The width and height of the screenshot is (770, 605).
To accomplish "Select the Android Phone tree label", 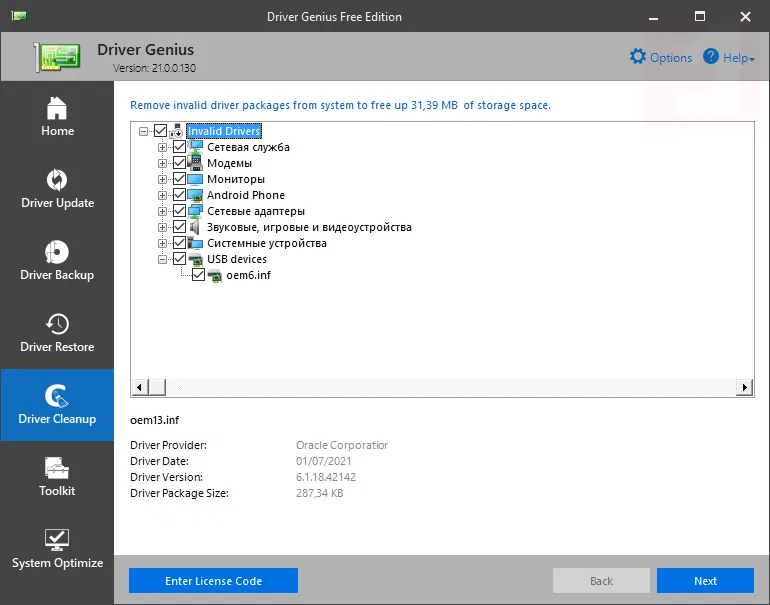I will click(x=246, y=195).
